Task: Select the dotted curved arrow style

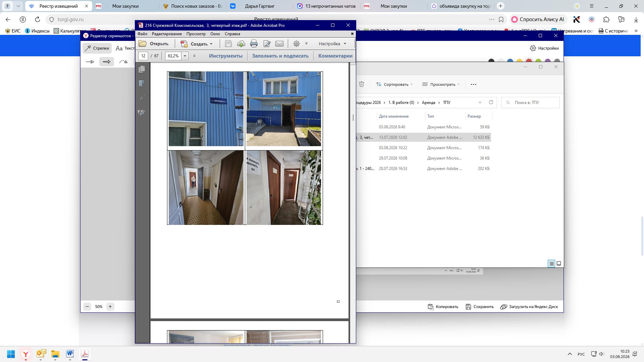Action: pyautogui.click(x=123, y=62)
